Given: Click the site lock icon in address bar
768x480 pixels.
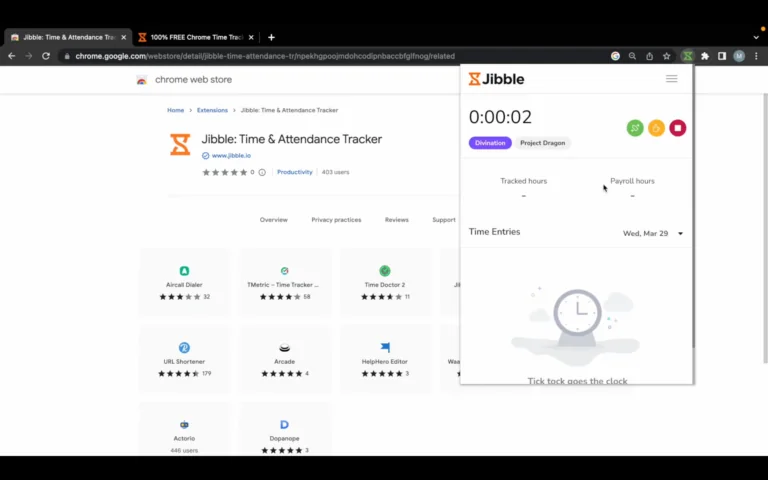Looking at the screenshot, I should point(67,56).
